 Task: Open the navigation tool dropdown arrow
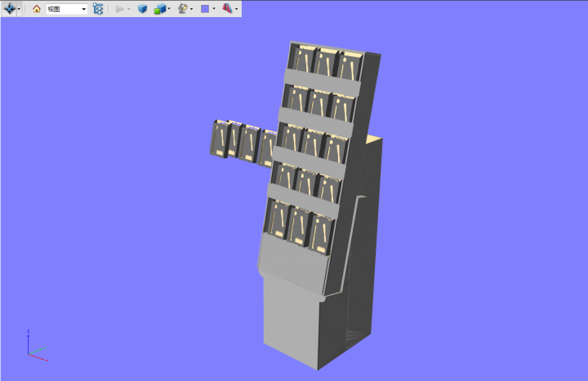[20, 10]
